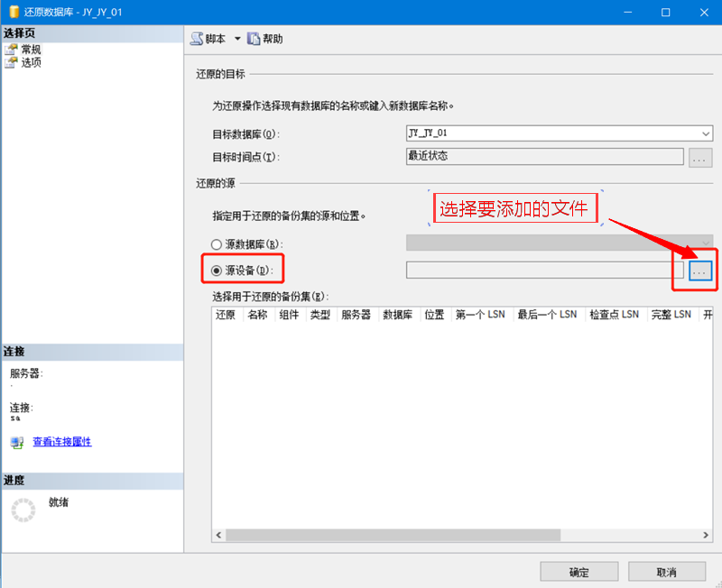Select the 源数据库 radio button

217,244
